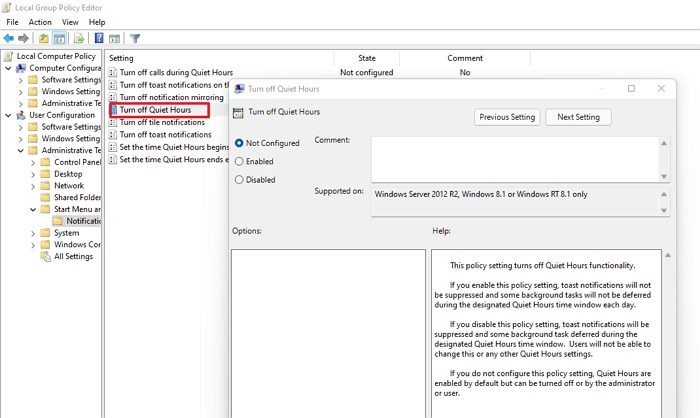Click the Comment column header

(465, 58)
